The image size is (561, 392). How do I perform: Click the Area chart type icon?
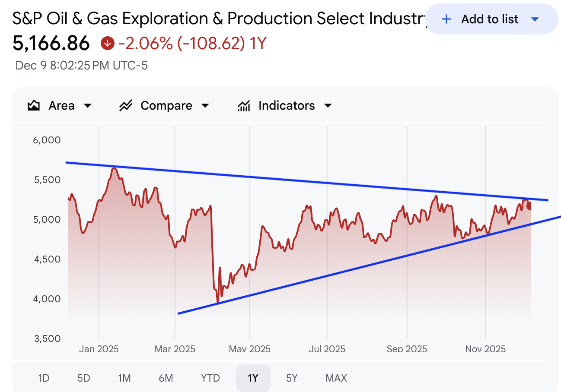point(34,106)
